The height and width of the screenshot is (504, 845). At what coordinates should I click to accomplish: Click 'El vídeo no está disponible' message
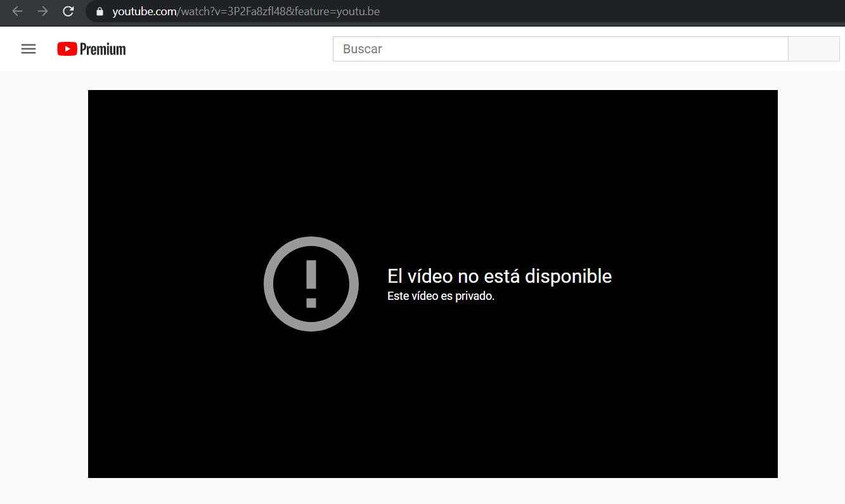(500, 276)
